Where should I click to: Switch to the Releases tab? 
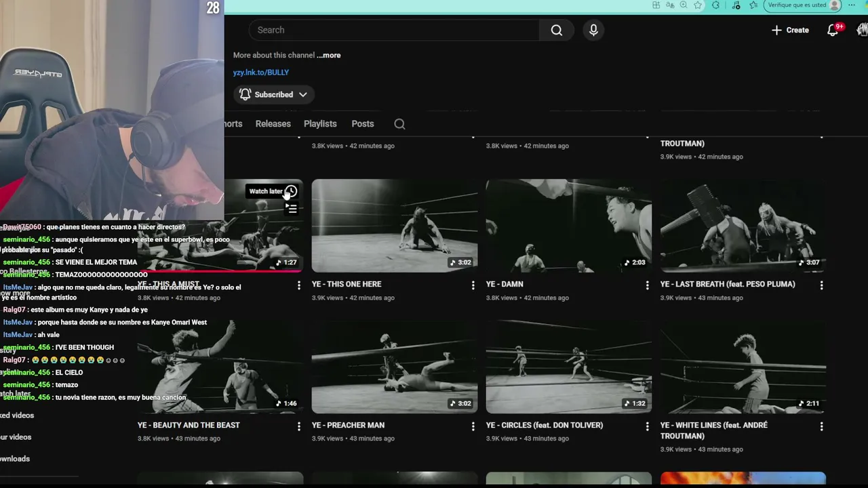pos(273,124)
